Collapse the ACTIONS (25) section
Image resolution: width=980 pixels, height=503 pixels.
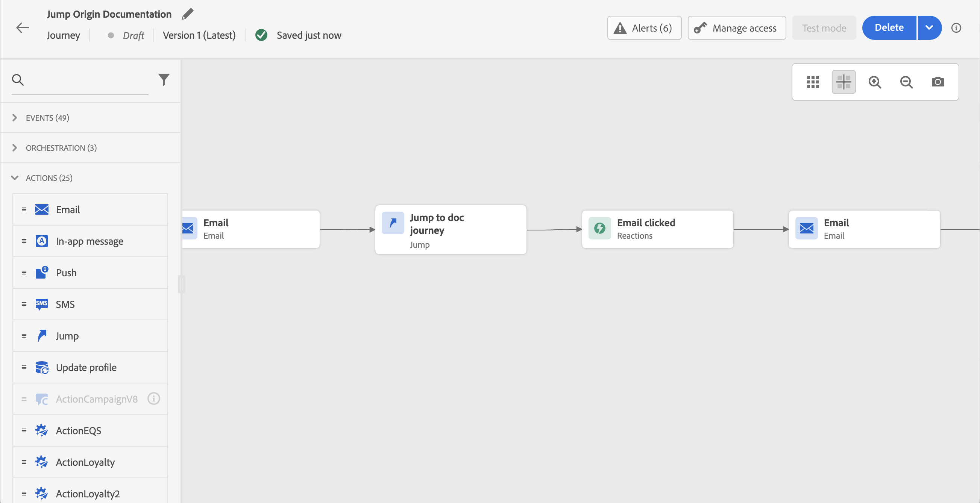49,178
